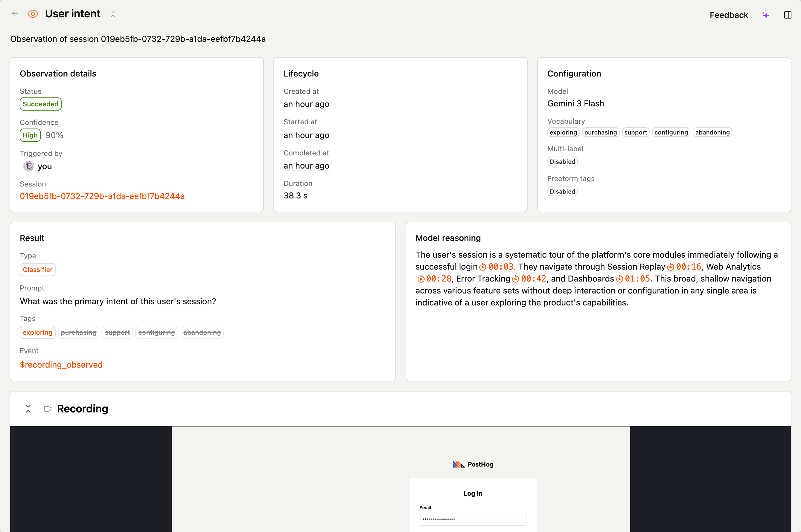Image resolution: width=801 pixels, height=532 pixels.
Task: Click the video camera icon beside Recording
Action: click(48, 409)
